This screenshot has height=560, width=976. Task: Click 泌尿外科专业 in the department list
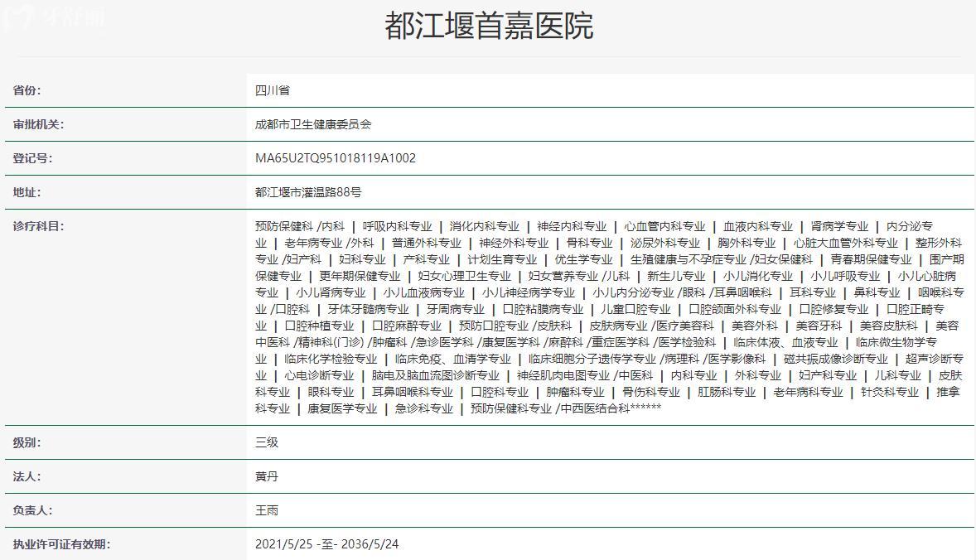[x=664, y=243]
